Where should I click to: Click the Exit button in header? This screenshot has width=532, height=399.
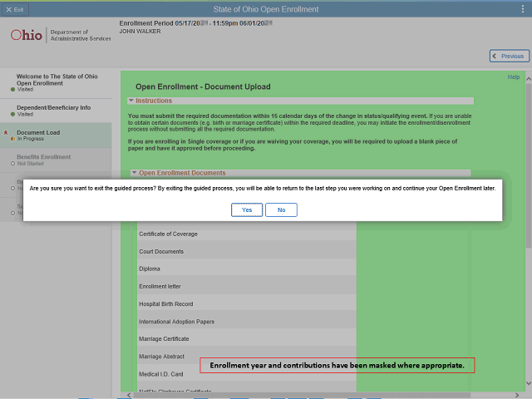click(x=14, y=8)
